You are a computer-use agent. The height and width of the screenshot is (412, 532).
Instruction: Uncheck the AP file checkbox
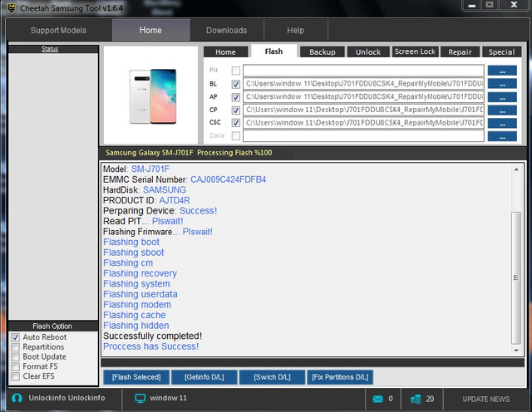[x=236, y=97]
